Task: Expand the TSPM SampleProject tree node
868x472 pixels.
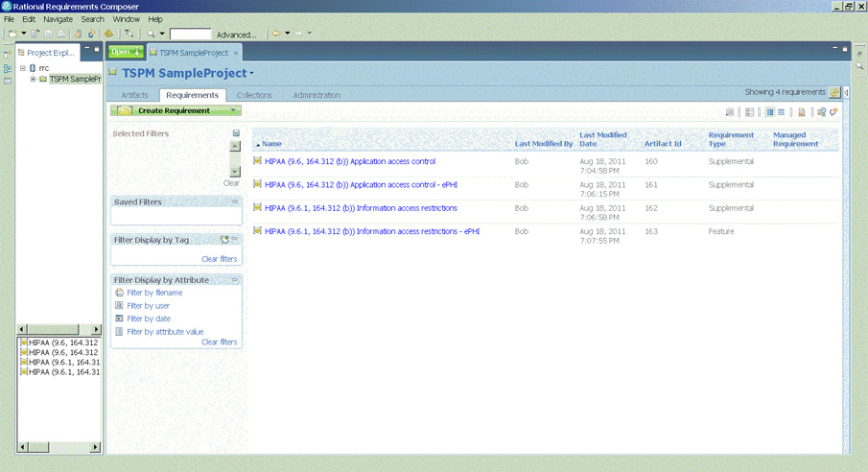Action: click(x=33, y=80)
